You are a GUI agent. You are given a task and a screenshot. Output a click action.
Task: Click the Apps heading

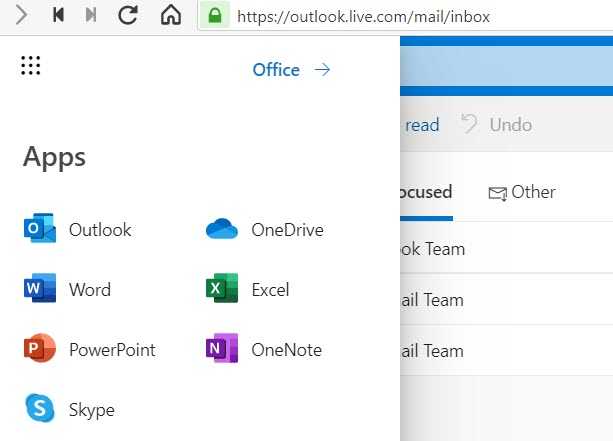click(54, 158)
